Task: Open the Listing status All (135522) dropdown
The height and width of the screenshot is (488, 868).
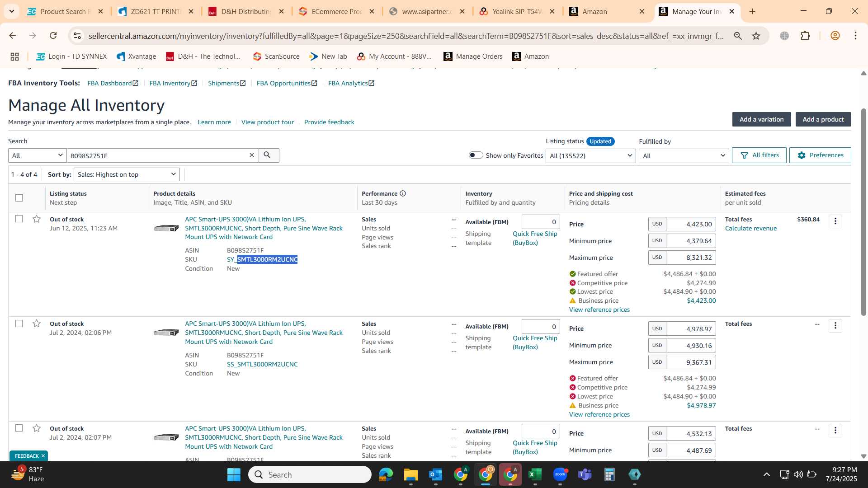Action: point(590,156)
